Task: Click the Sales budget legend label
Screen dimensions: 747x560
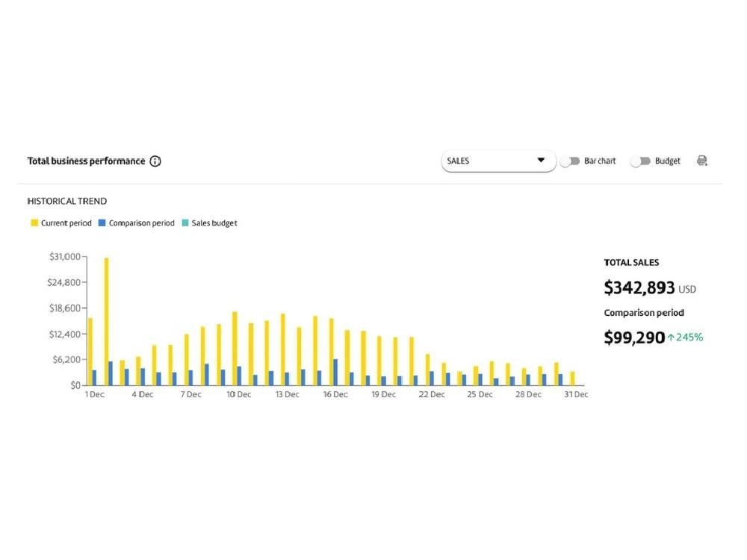Action: coord(214,223)
